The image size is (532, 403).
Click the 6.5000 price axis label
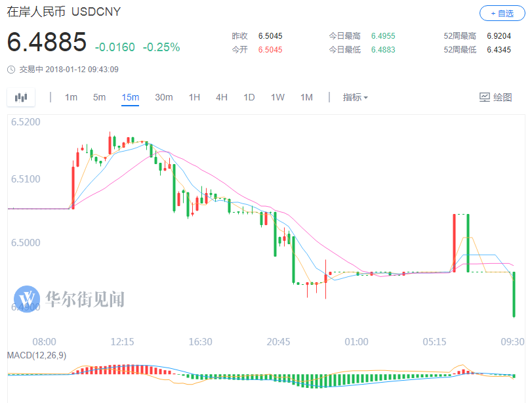pyautogui.click(x=26, y=243)
